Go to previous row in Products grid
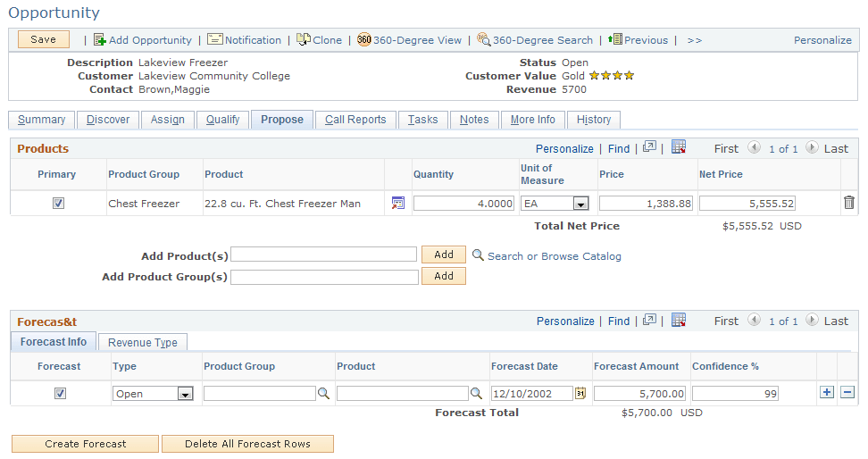 (x=754, y=147)
